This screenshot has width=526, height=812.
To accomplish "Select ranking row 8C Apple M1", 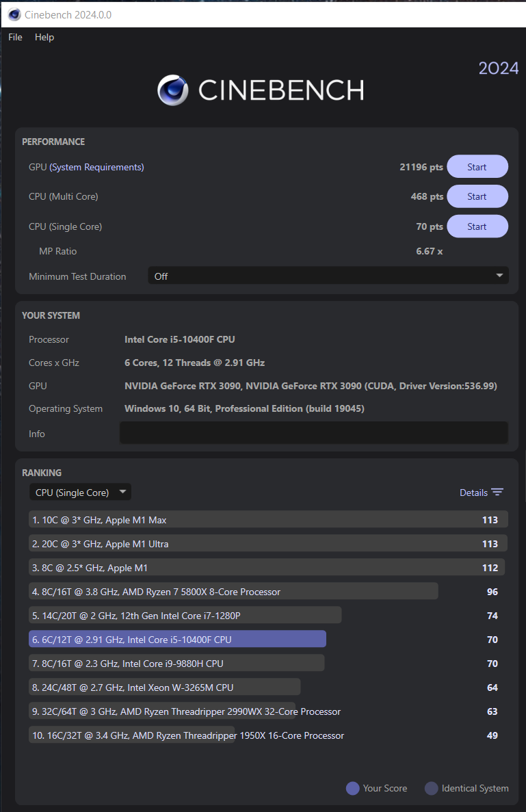I will [x=268, y=567].
